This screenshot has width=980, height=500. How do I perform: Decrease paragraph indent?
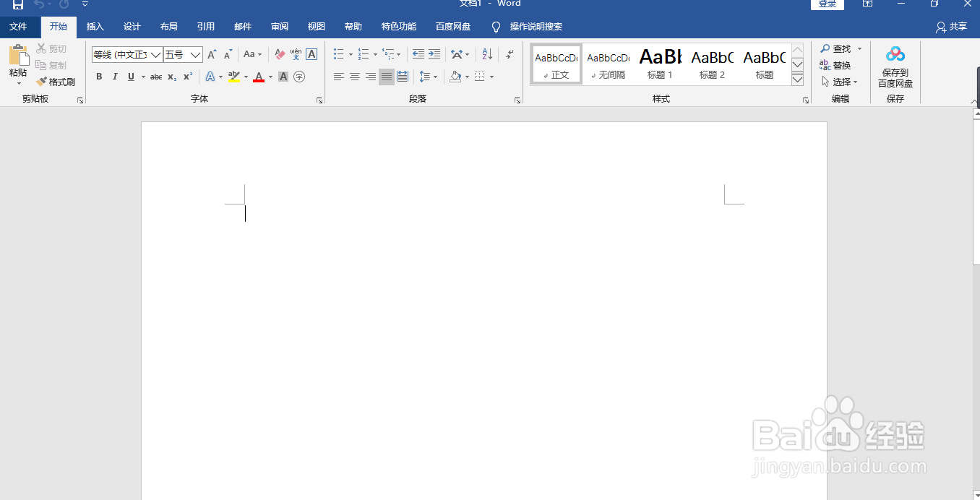pyautogui.click(x=418, y=54)
